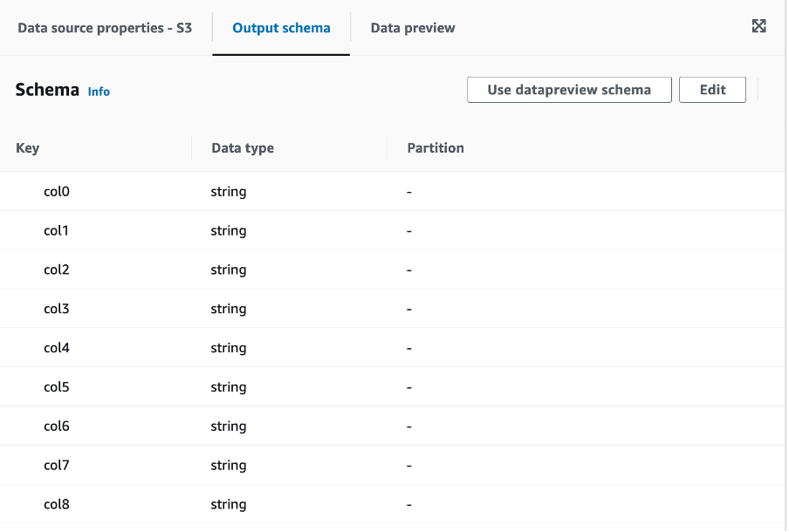
Task: Click the Edit schema button
Action: (x=712, y=90)
